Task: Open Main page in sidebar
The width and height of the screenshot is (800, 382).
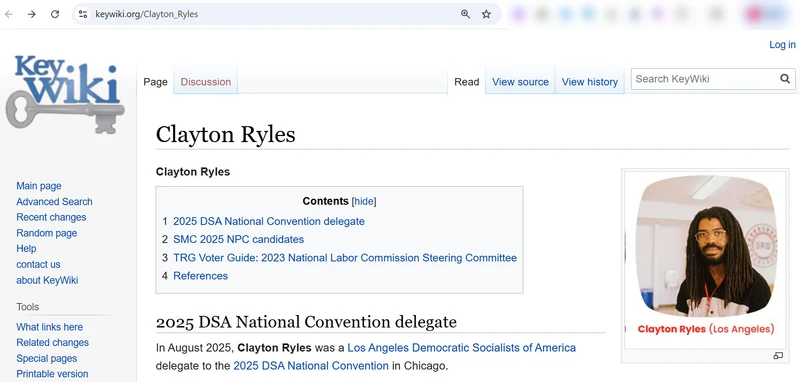Action: (x=39, y=186)
